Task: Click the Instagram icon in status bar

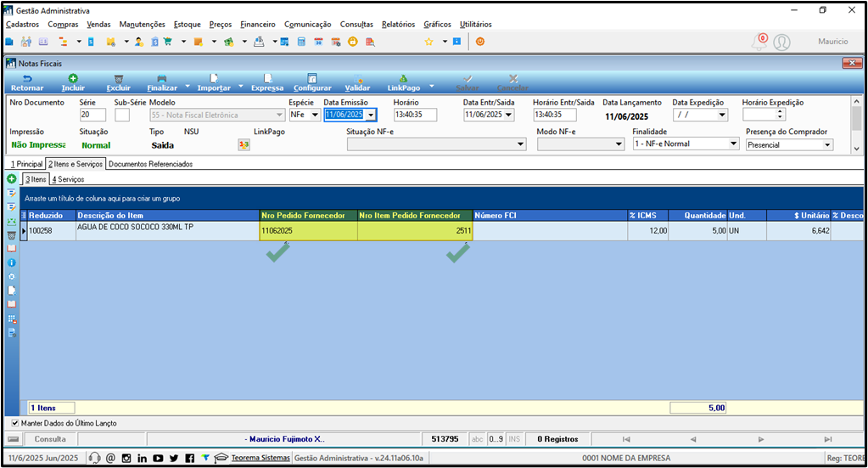Action: (x=126, y=458)
